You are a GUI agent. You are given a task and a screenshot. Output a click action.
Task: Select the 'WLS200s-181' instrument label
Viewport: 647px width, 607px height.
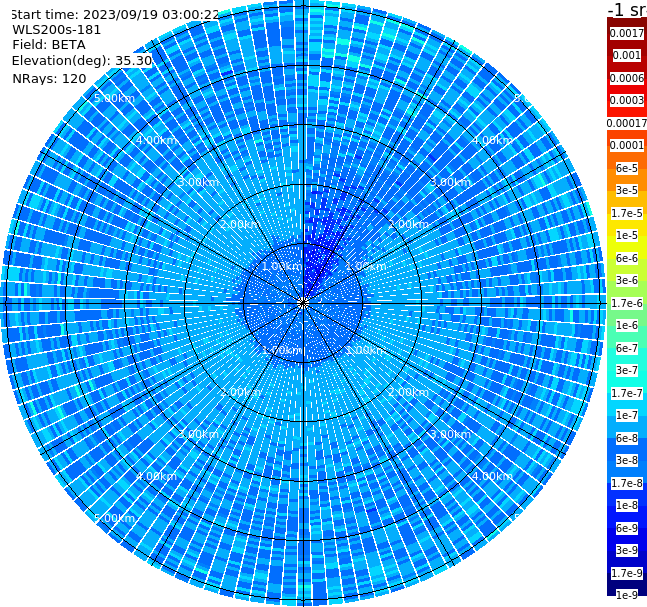57,30
